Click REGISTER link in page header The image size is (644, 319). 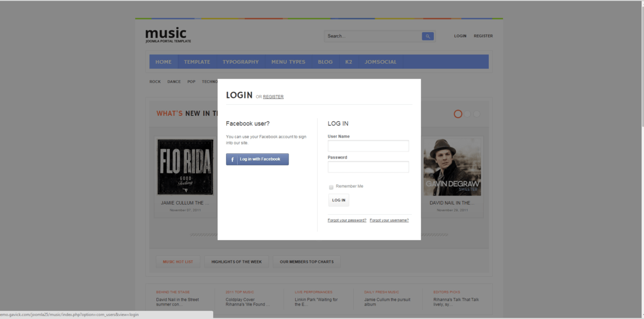(483, 36)
